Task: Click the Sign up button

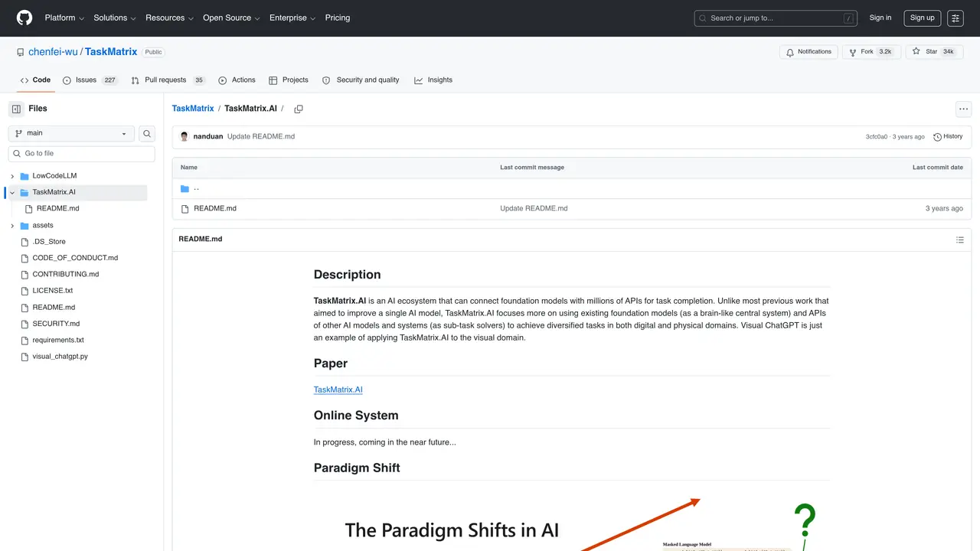Action: [x=922, y=18]
